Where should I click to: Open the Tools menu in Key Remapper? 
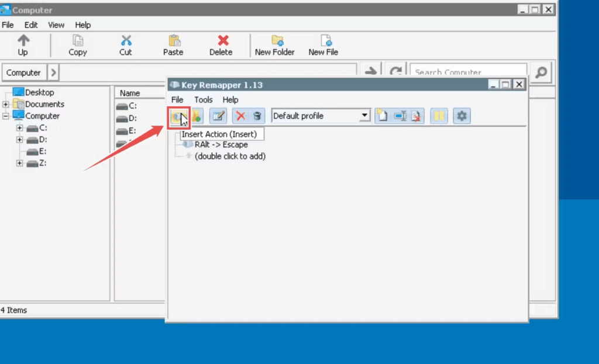tap(204, 100)
